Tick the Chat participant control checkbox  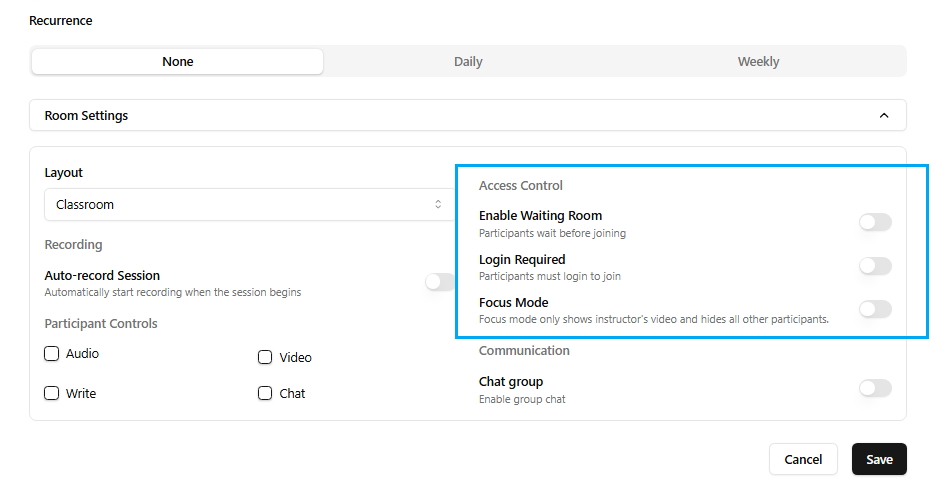[265, 394]
